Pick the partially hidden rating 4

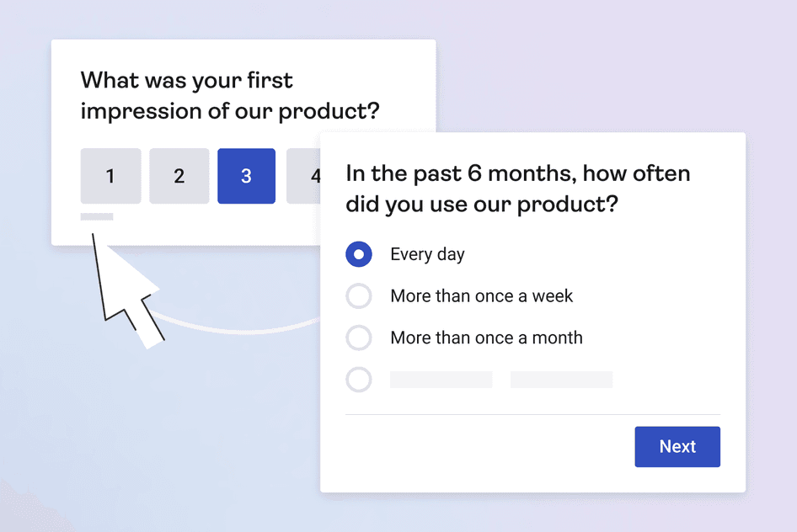click(x=303, y=176)
